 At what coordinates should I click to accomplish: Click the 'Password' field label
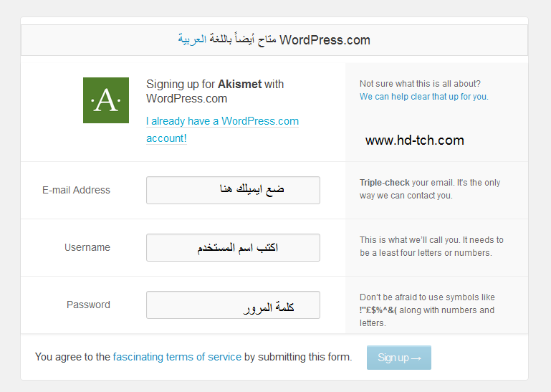click(88, 305)
